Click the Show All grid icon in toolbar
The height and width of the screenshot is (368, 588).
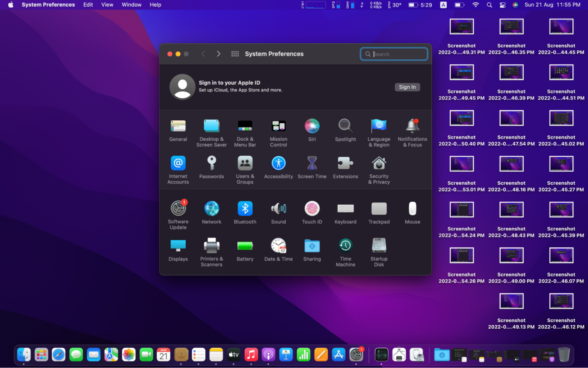[x=235, y=54]
